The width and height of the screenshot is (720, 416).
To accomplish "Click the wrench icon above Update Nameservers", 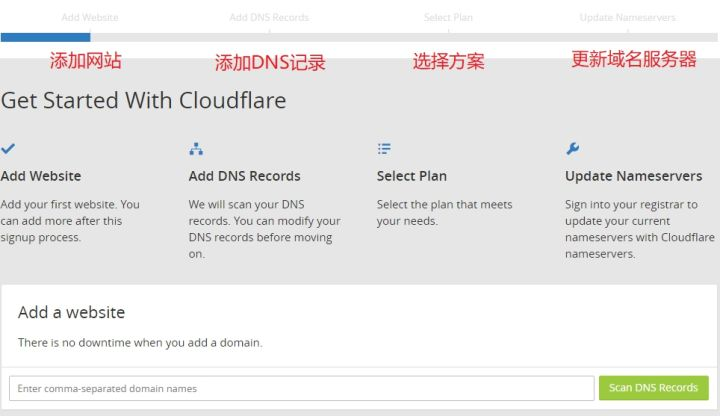I will click(x=572, y=149).
